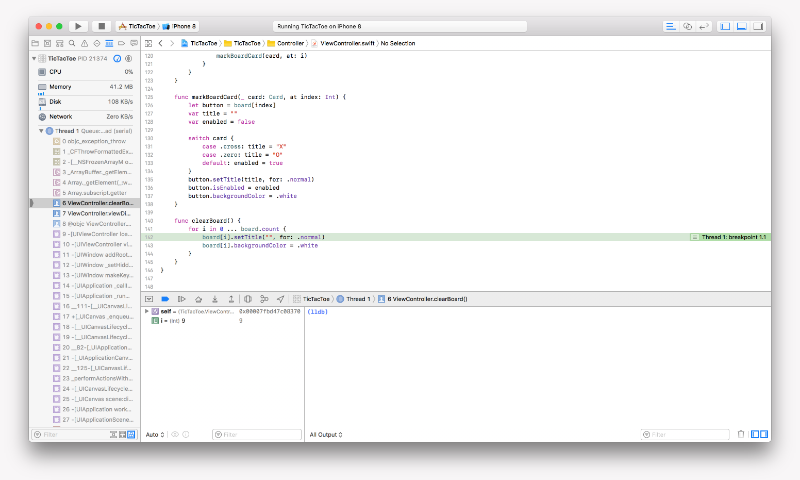The width and height of the screenshot is (800, 480).
Task: Open the Report navigator speech-bubble icon
Action: (x=134, y=43)
